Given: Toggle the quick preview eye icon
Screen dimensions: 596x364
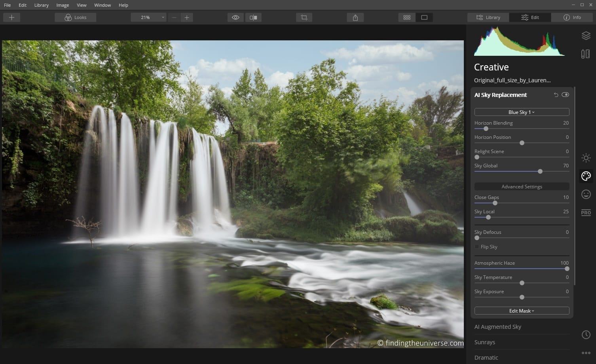Looking at the screenshot, I should (x=235, y=17).
